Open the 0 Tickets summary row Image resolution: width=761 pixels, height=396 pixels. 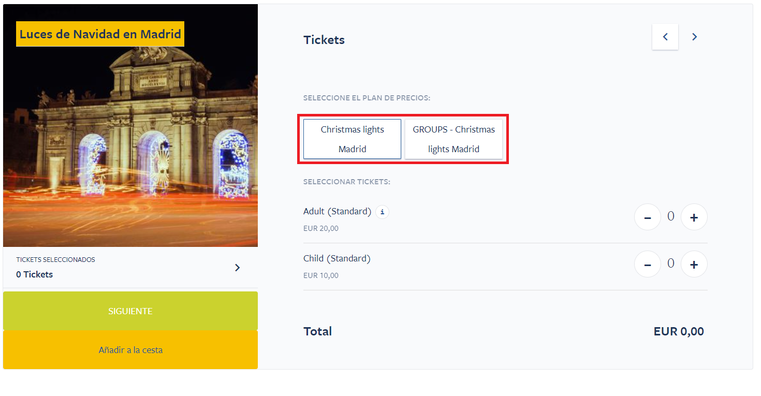click(130, 267)
